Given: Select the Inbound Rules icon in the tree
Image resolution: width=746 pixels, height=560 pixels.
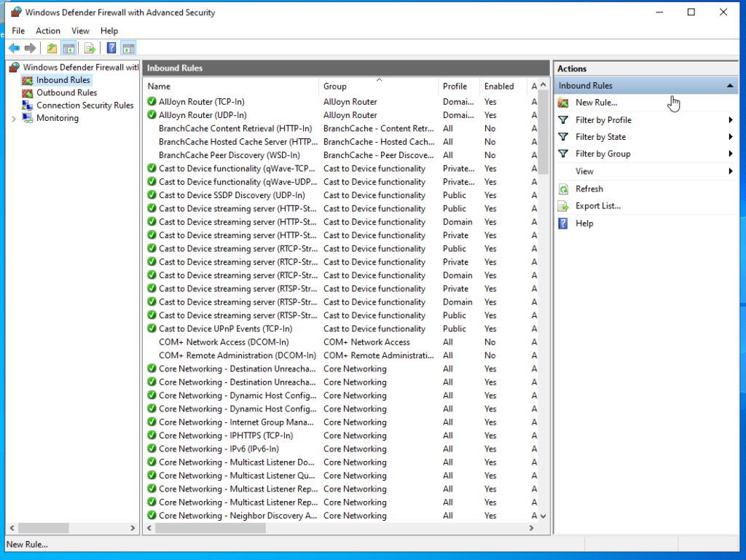Looking at the screenshot, I should 28,80.
